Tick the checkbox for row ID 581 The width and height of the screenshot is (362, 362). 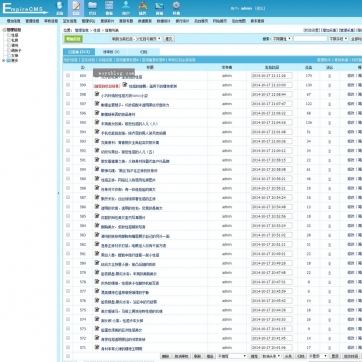point(68,254)
